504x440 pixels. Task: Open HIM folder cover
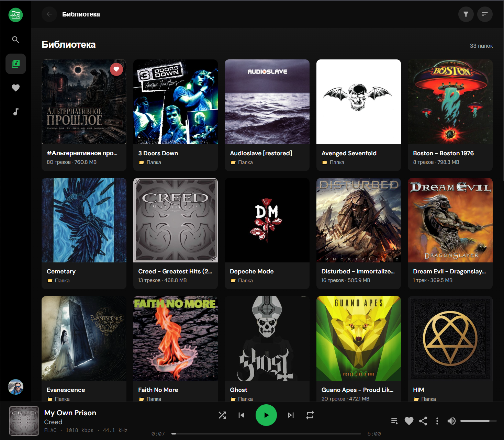[x=450, y=338]
